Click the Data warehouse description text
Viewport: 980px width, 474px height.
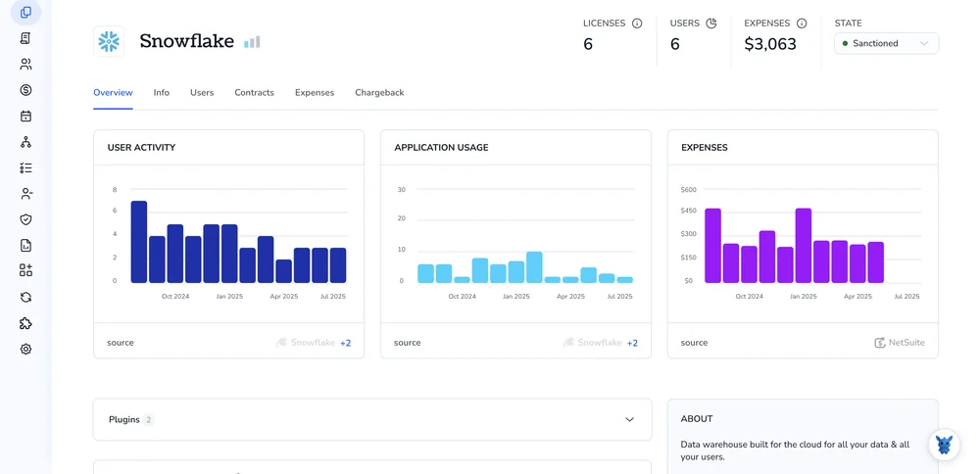click(x=795, y=450)
